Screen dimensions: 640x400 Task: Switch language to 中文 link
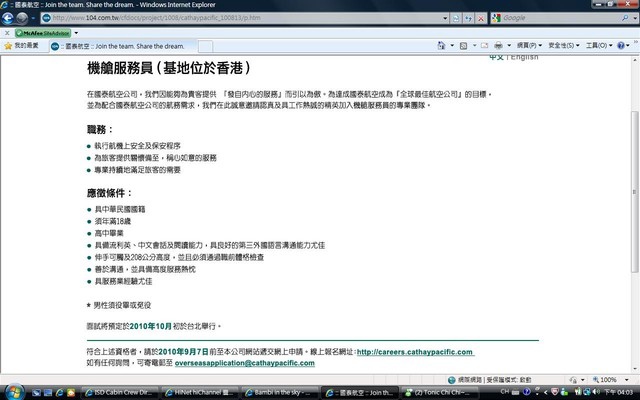coord(496,58)
